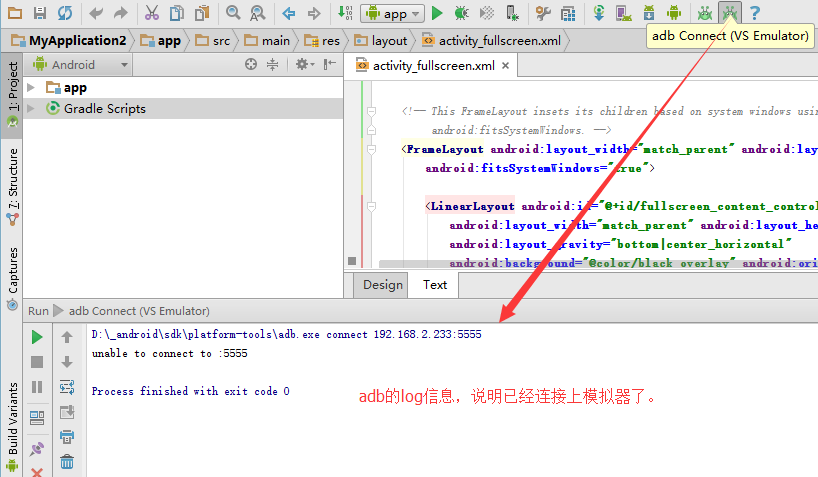Run the app with the green play button
The width and height of the screenshot is (818, 477).
[x=437, y=13]
